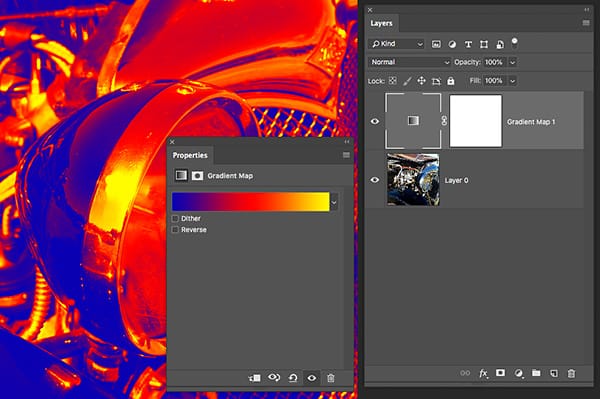The image size is (600, 399).
Task: Lock image pixels with the brush icon
Action: pyautogui.click(x=407, y=81)
